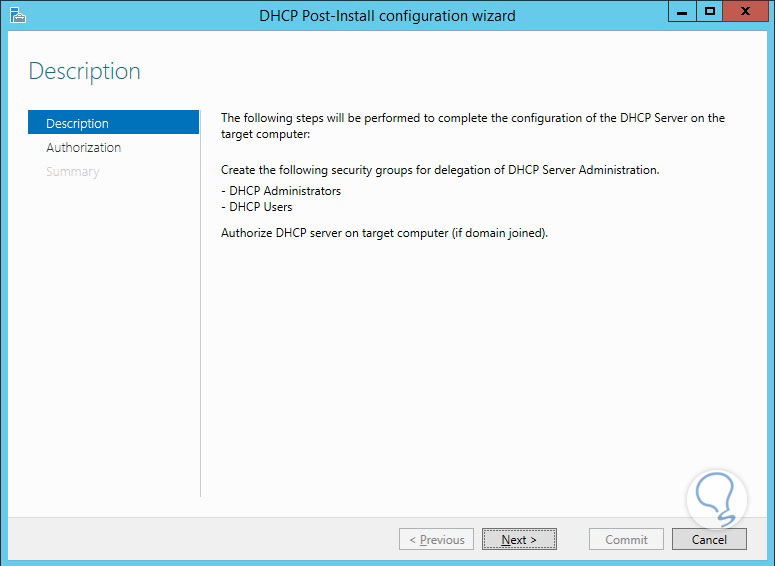Image resolution: width=778 pixels, height=566 pixels.
Task: Select the greyed-out Summary step
Action: pyautogui.click(x=72, y=172)
